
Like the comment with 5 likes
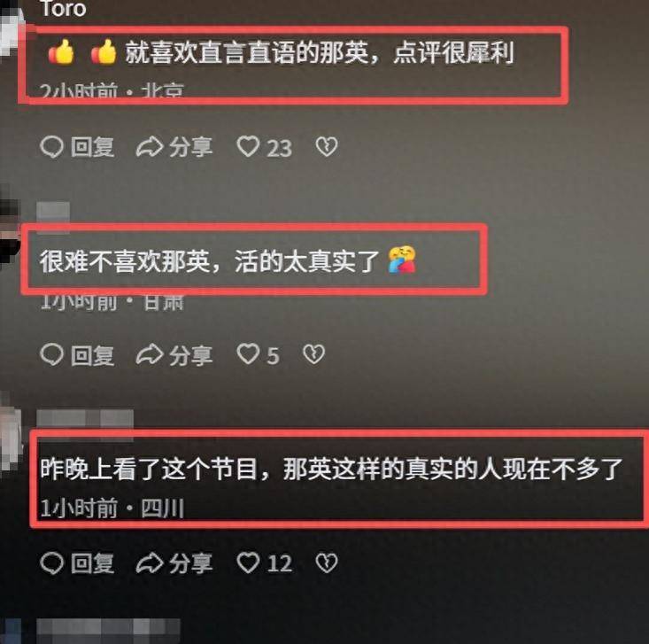click(248, 354)
